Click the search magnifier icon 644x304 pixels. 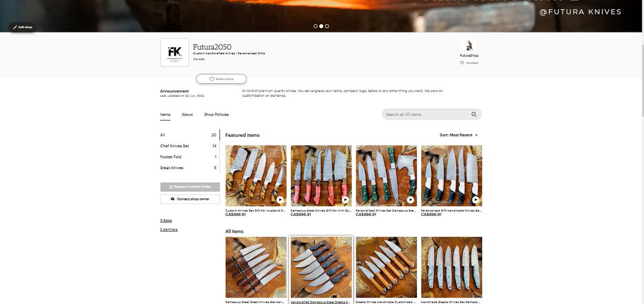(x=474, y=114)
